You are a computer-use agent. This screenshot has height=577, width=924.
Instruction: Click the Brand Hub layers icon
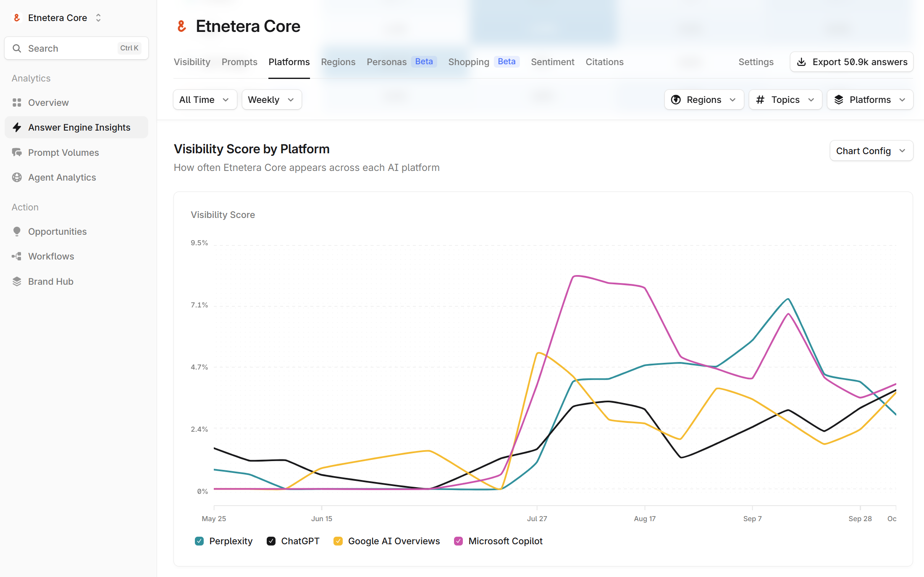pyautogui.click(x=17, y=281)
